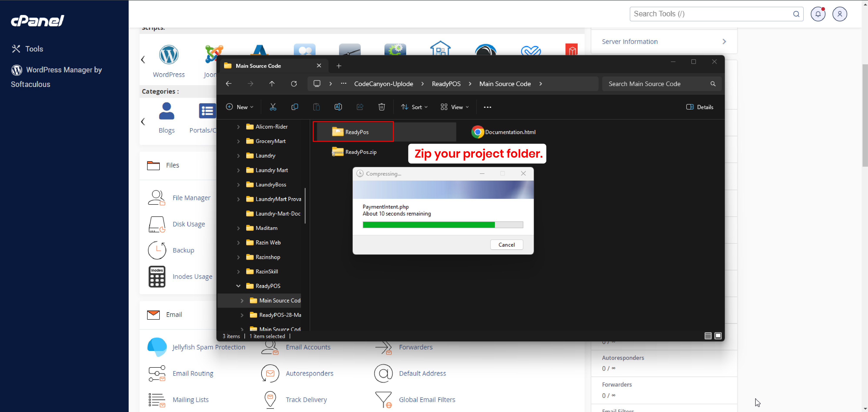Expand the GroceryMart tree folder
The height and width of the screenshot is (412, 868).
(238, 141)
